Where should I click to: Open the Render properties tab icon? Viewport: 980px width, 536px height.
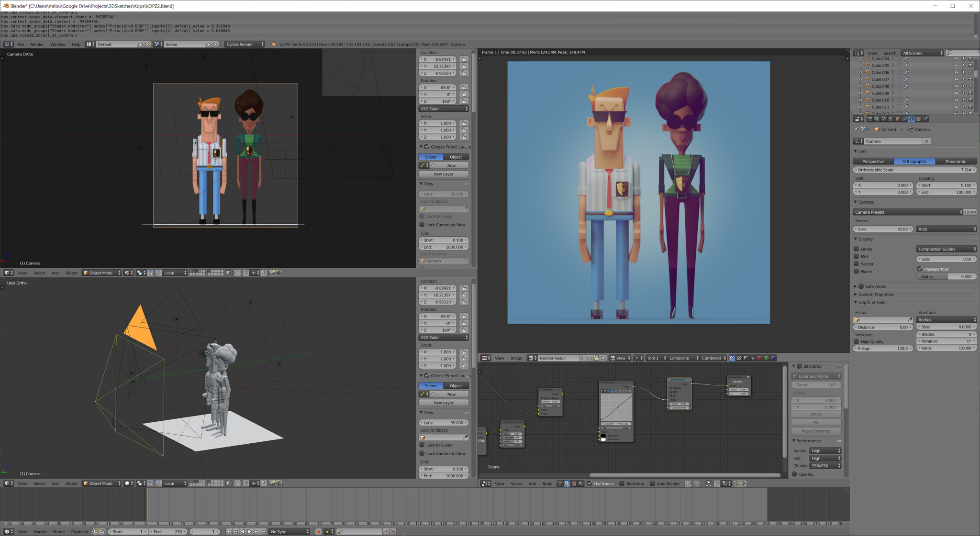[x=869, y=119]
